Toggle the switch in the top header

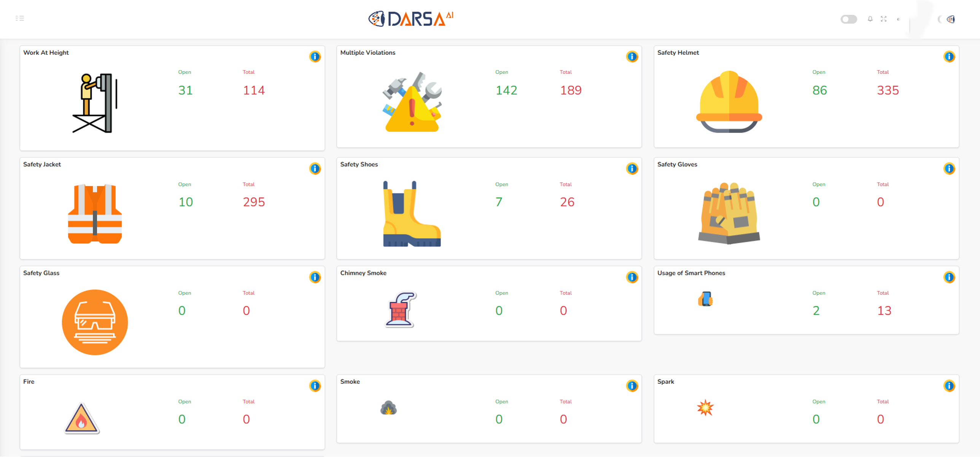[848, 19]
